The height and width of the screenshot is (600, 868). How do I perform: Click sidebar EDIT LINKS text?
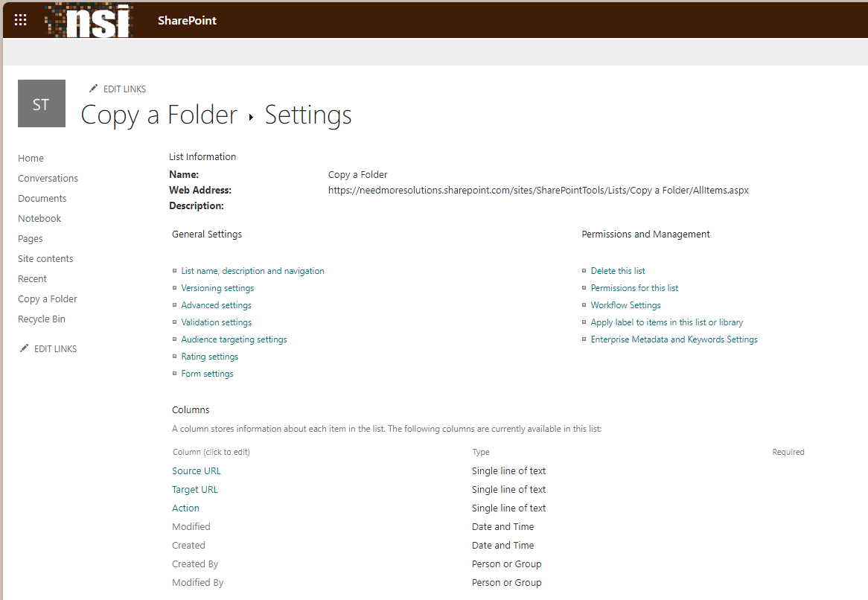55,348
